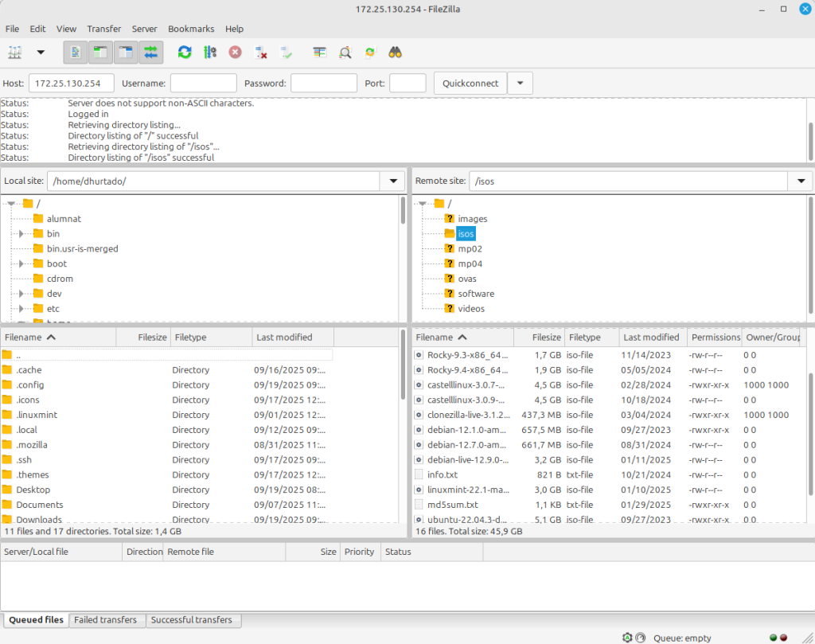Open the processing queue settings icon

(210, 53)
